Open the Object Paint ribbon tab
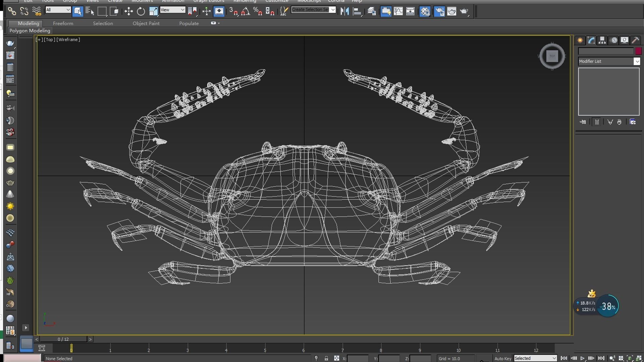 pyautogui.click(x=146, y=23)
